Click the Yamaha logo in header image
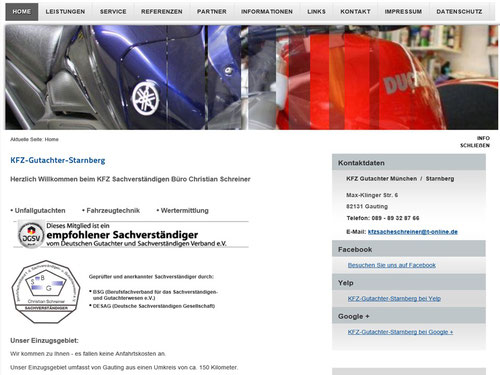This screenshot has height=375, width=500. tap(146, 99)
